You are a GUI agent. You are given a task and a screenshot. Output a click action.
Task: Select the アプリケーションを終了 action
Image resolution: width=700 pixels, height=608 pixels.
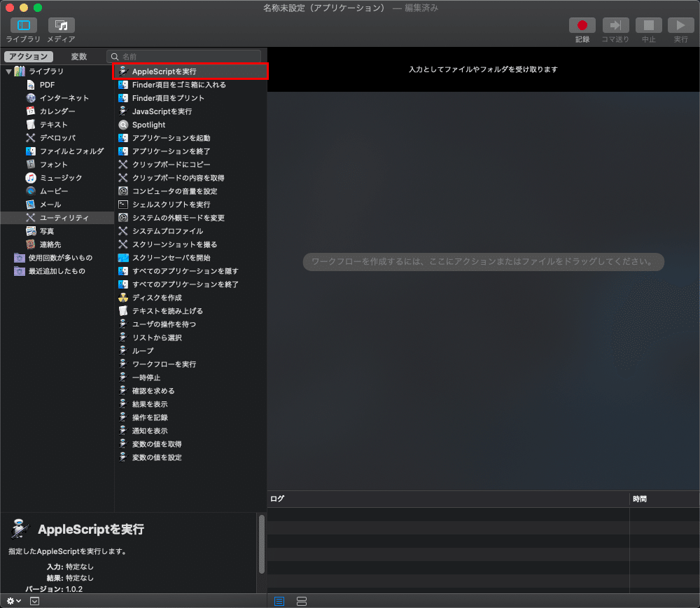[x=190, y=151]
